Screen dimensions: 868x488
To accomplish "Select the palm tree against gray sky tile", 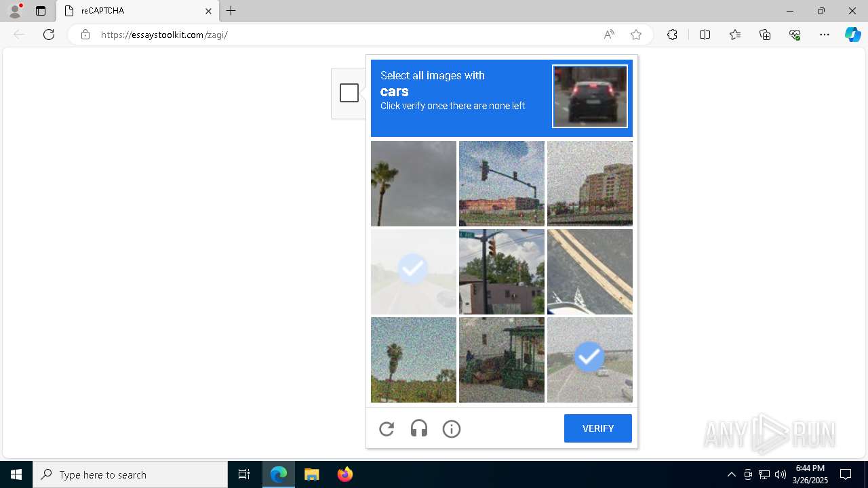I will tap(414, 184).
